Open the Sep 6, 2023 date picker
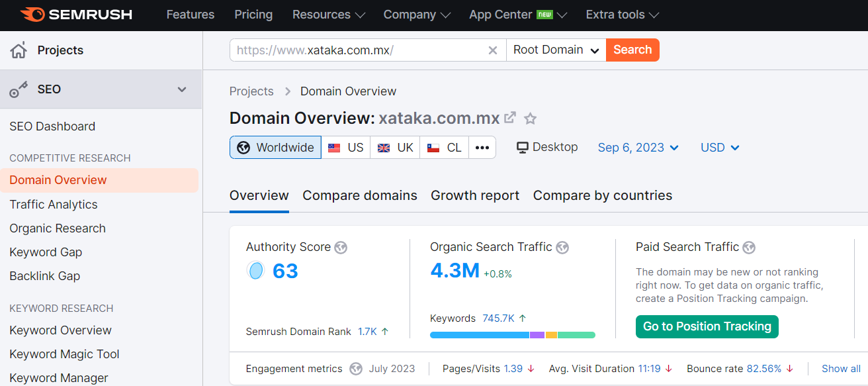The image size is (868, 386). coord(638,148)
